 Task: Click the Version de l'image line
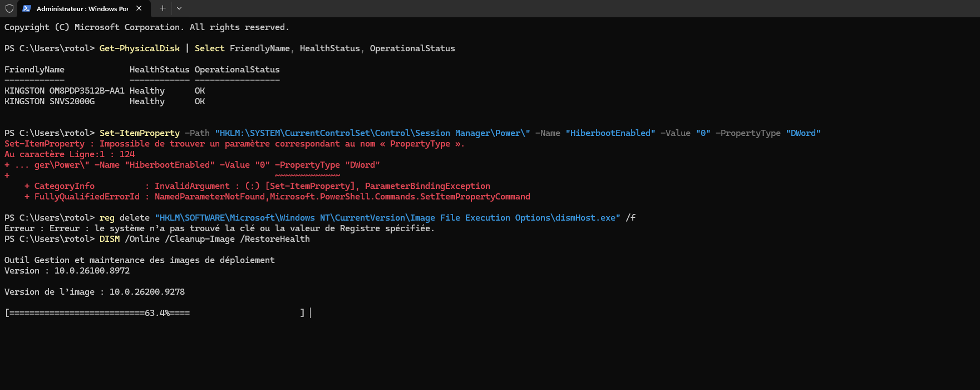[95, 292]
